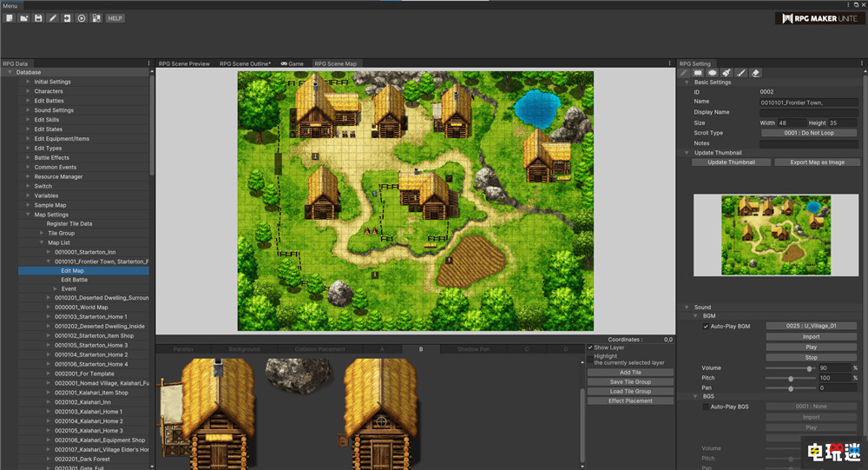Disable the Auto-Play BGM checkbox
Image resolution: width=868 pixels, height=470 pixels.
[706, 327]
